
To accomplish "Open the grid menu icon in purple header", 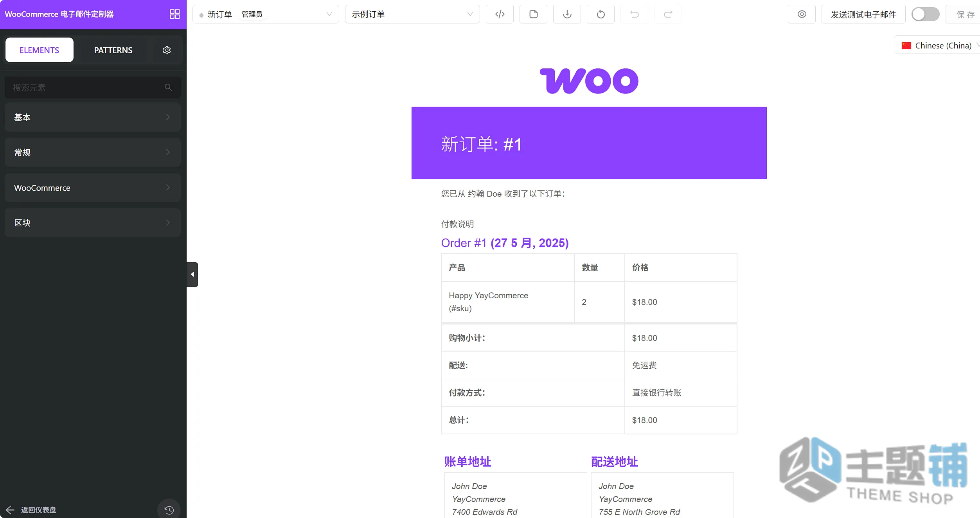I will click(x=174, y=14).
